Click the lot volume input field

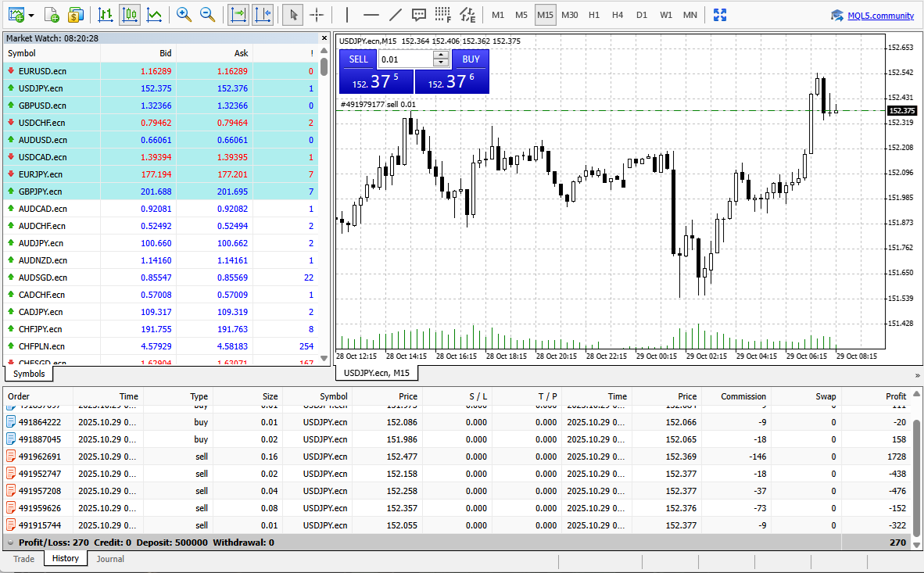point(405,59)
